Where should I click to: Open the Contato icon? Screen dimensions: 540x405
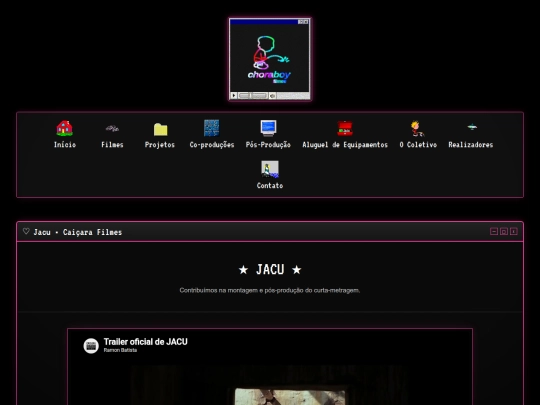click(x=270, y=169)
